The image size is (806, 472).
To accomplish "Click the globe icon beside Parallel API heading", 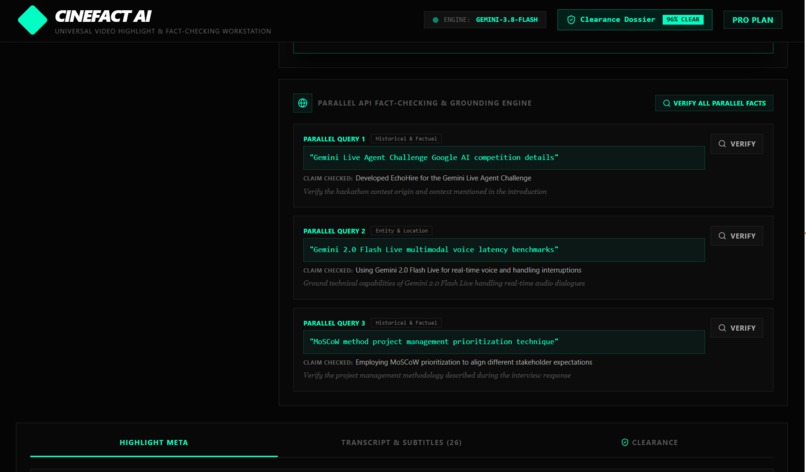I will (x=303, y=103).
